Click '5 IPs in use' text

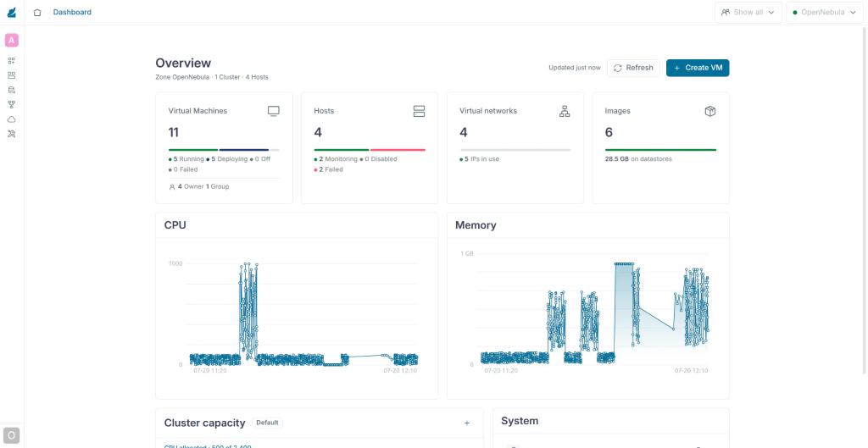coord(480,158)
